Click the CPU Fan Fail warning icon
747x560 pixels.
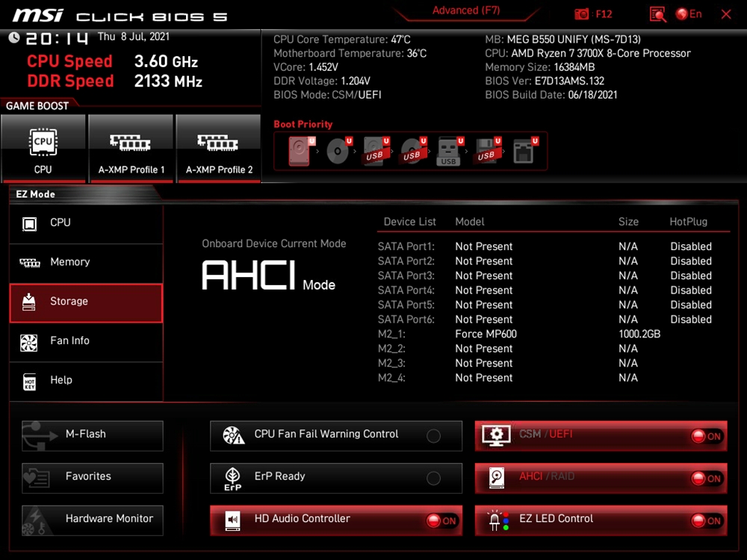tap(233, 435)
